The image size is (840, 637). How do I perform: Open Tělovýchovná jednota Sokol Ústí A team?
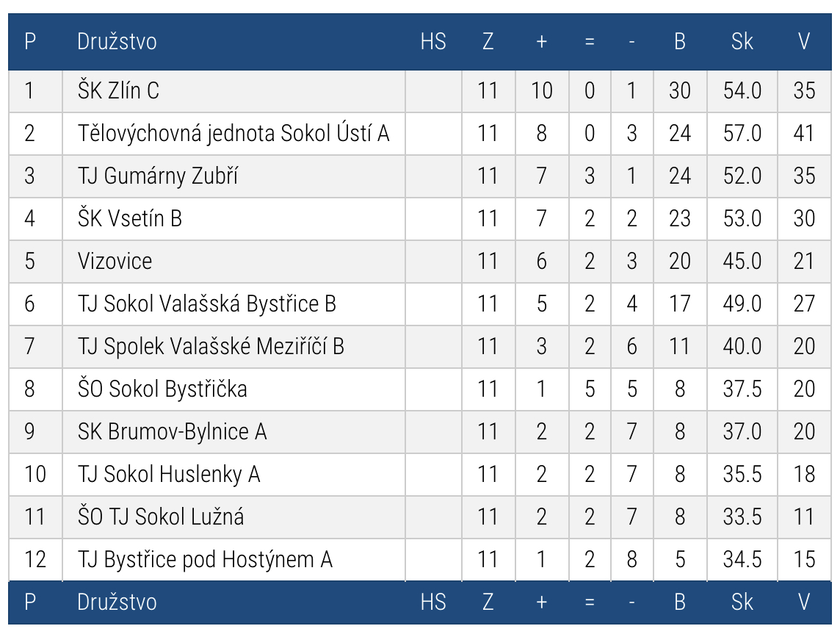click(233, 134)
